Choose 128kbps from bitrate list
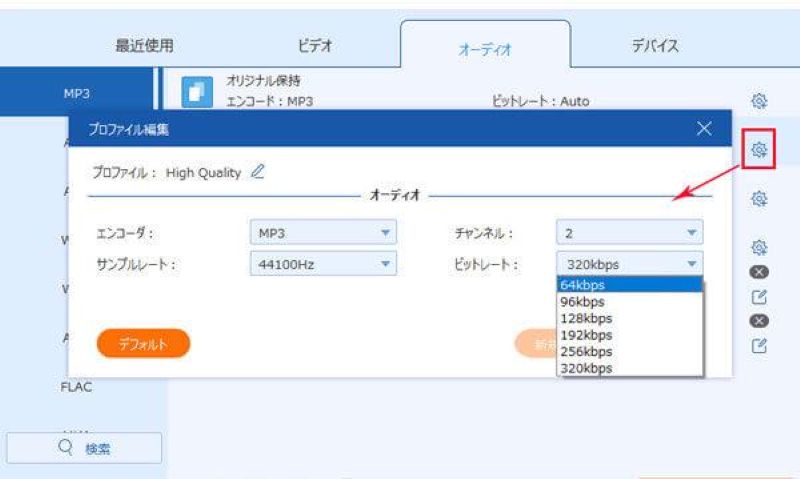The image size is (800, 479). (x=630, y=318)
